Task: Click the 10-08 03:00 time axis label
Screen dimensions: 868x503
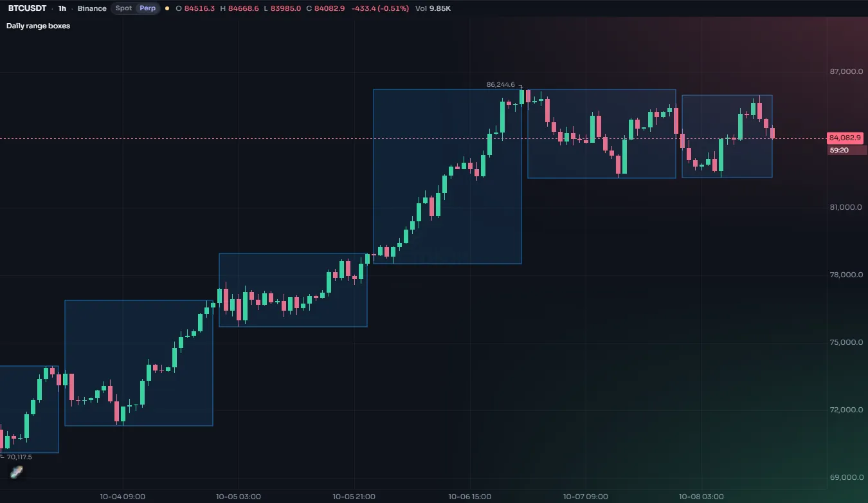Action: (x=701, y=497)
